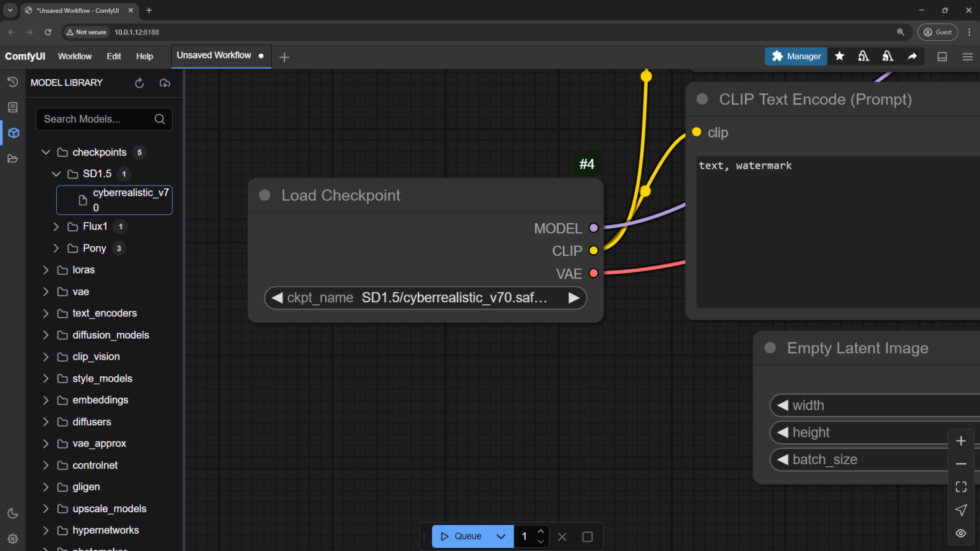
Task: Click the share arrow icon in toolbar
Action: (x=912, y=57)
